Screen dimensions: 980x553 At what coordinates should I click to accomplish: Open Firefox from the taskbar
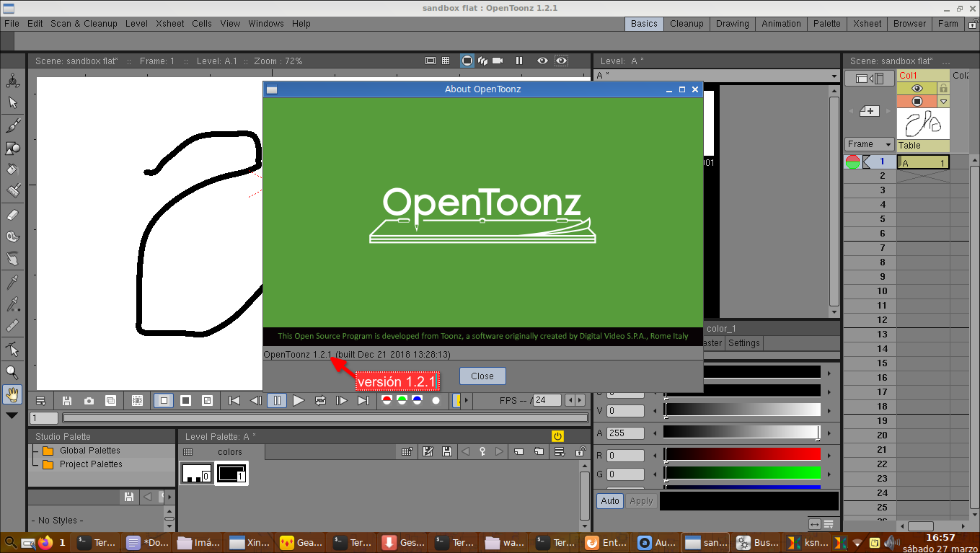46,542
